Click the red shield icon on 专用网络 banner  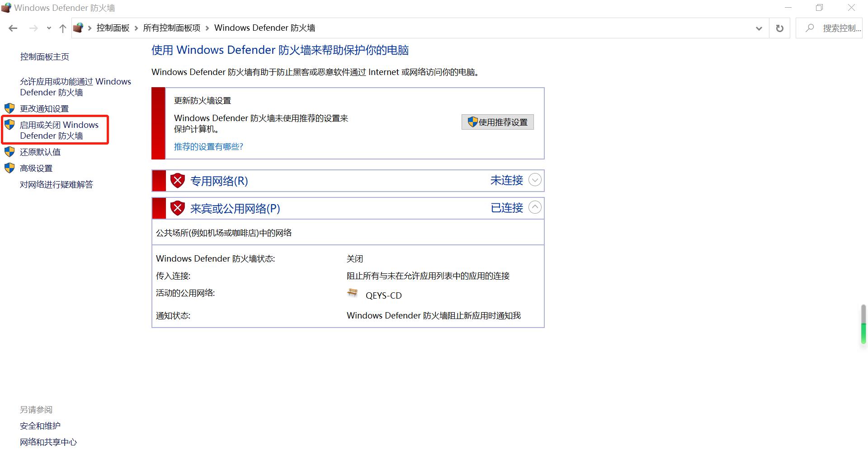(x=178, y=180)
